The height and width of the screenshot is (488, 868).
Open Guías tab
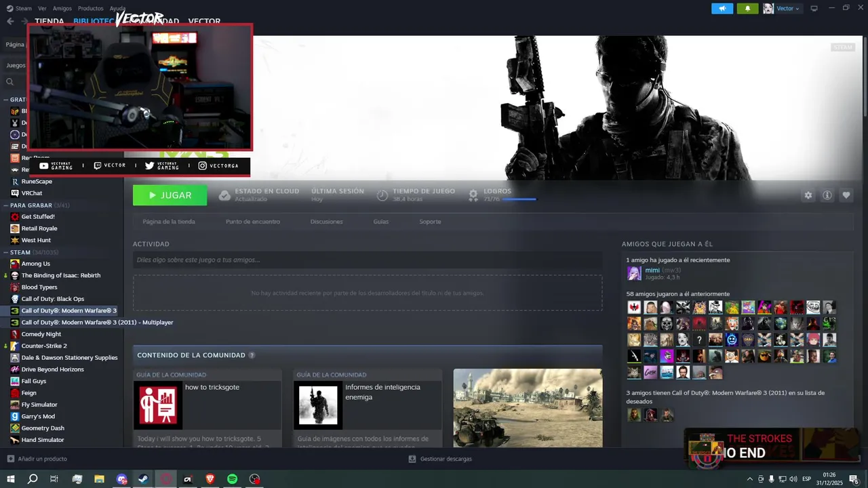pos(380,222)
